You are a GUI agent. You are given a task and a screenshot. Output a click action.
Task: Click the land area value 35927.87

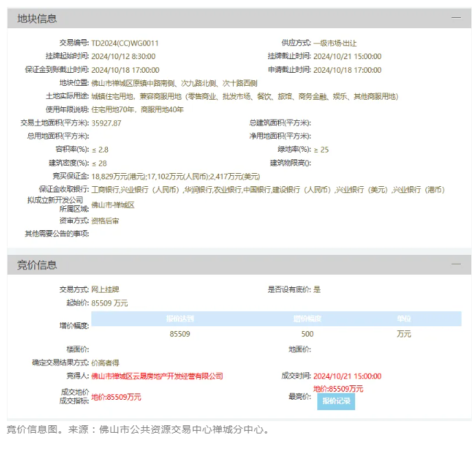106,123
